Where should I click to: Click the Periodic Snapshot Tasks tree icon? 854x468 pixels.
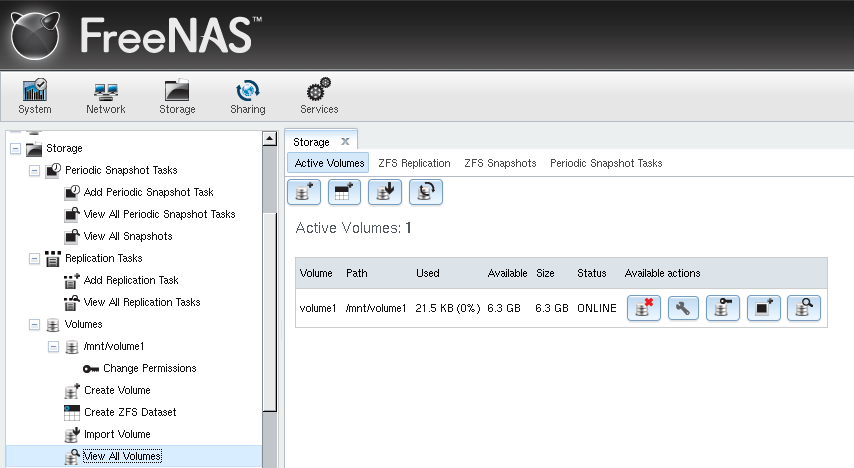coord(53,171)
